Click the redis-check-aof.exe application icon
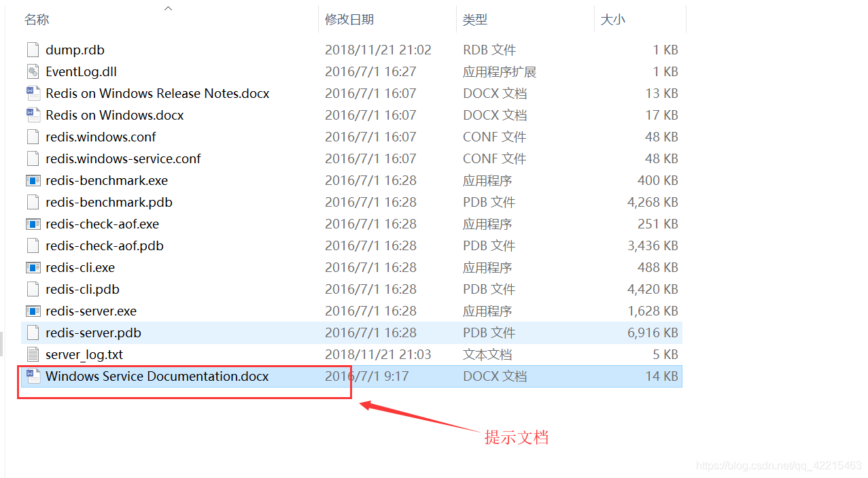The width and height of the screenshot is (868, 478). click(x=33, y=224)
